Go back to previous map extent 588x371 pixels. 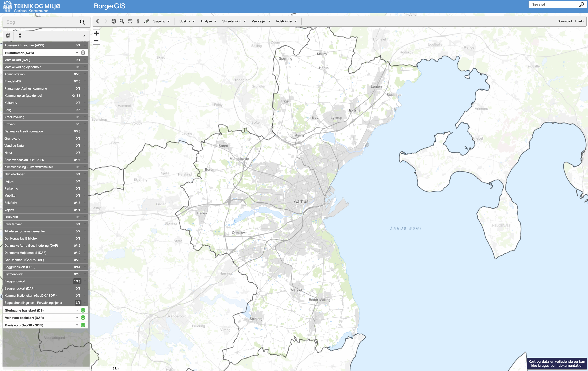[x=97, y=21]
